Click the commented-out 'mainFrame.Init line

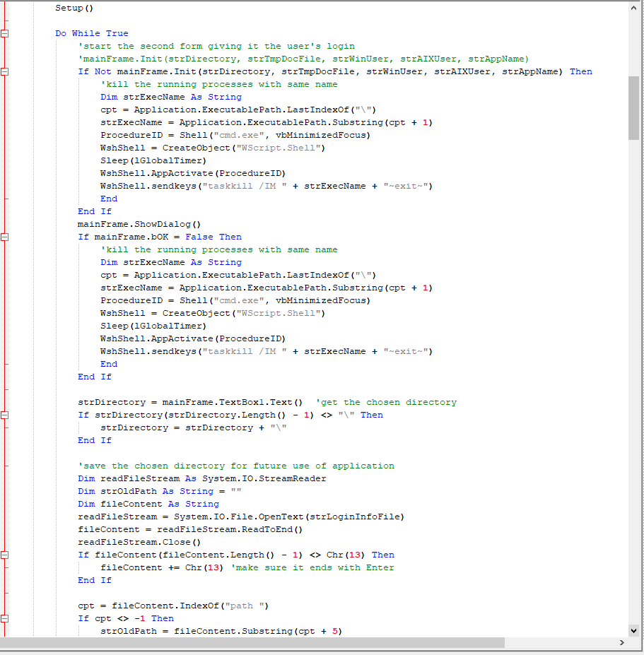tap(303, 59)
